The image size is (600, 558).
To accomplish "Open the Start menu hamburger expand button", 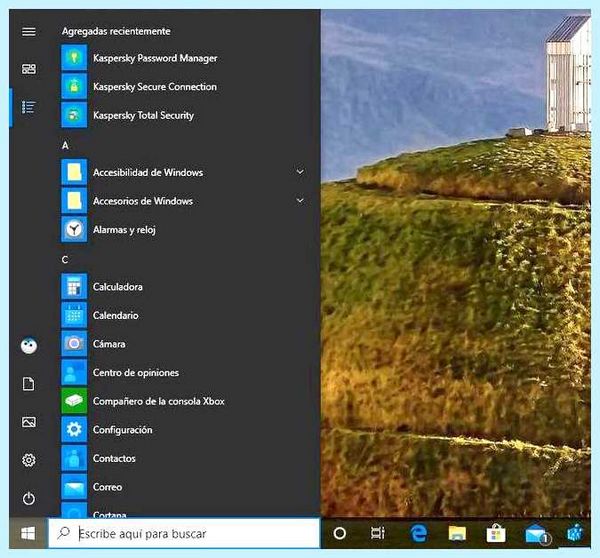I will click(x=29, y=31).
